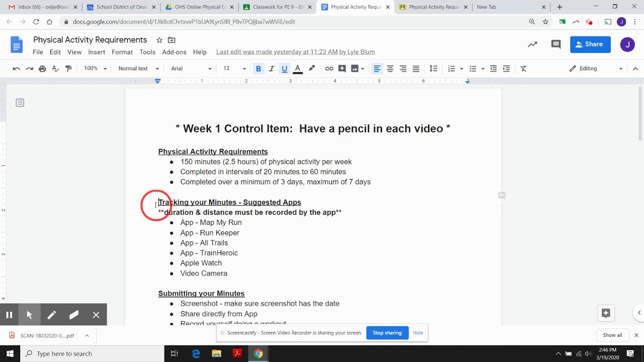Show the document outline

click(20, 103)
